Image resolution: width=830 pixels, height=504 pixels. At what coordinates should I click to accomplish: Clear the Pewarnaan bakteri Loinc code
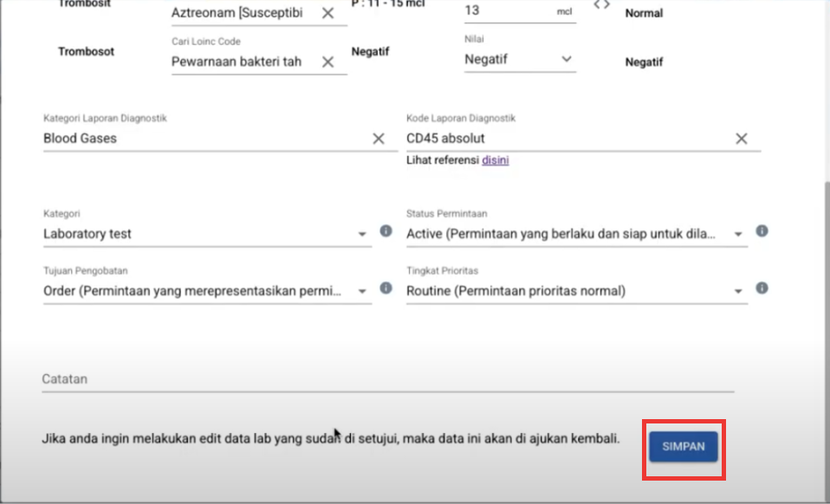[328, 61]
